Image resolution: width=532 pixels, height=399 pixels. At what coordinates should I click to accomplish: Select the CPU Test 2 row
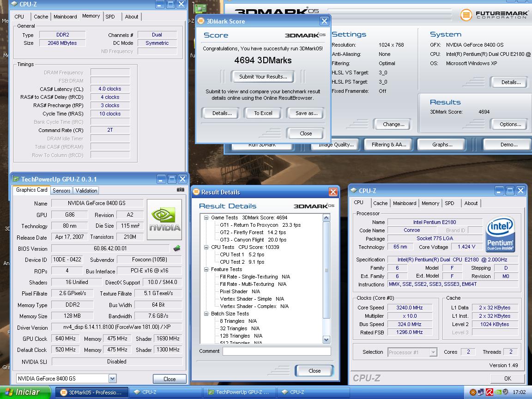pos(242,262)
